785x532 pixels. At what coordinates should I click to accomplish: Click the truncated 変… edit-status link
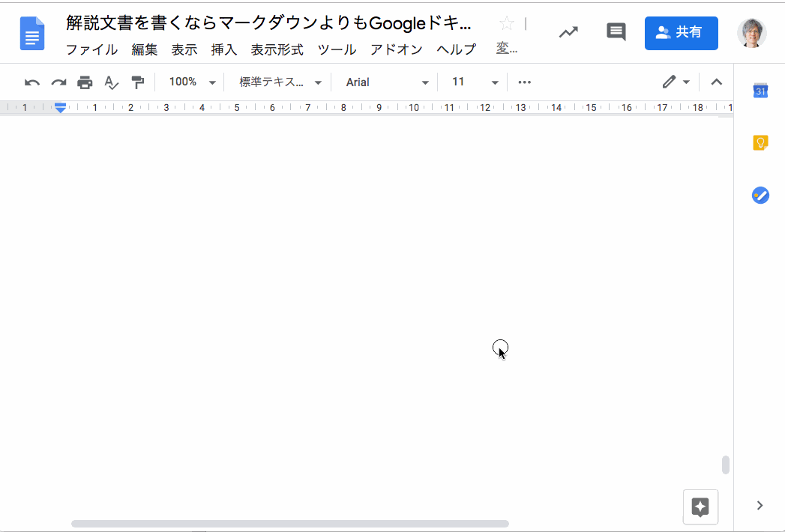pos(506,49)
